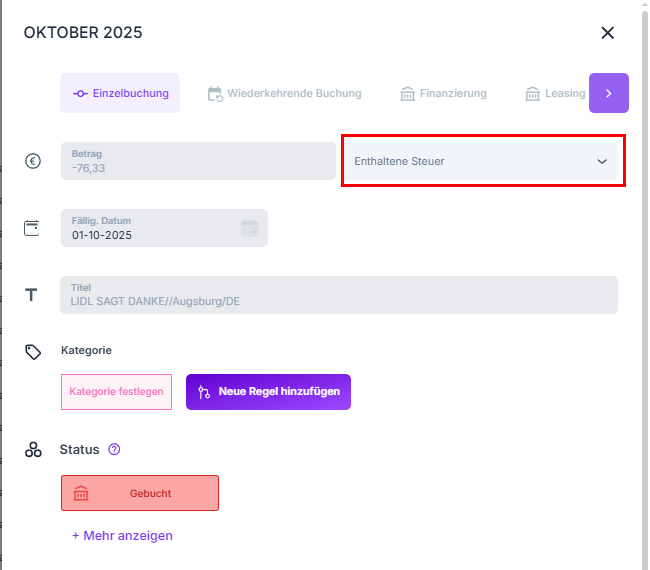The image size is (650, 570).
Task: Click the euro amount icon
Action: (x=33, y=161)
